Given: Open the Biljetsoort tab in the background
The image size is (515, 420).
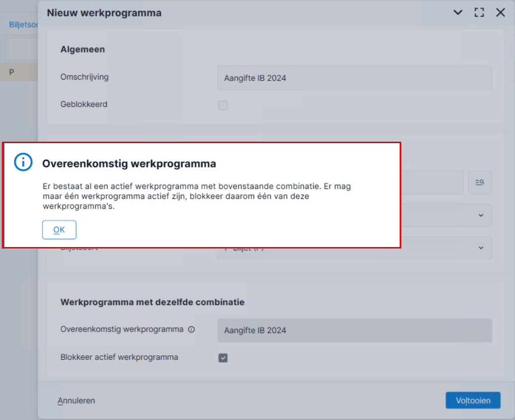Looking at the screenshot, I should coord(23,25).
